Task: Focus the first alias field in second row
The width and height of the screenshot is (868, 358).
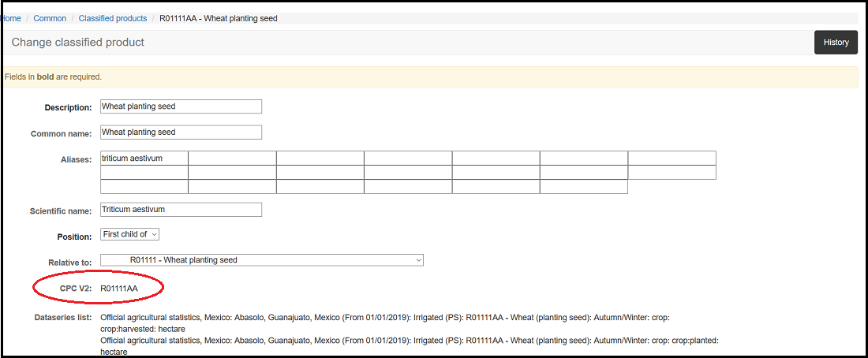Action: click(x=144, y=173)
